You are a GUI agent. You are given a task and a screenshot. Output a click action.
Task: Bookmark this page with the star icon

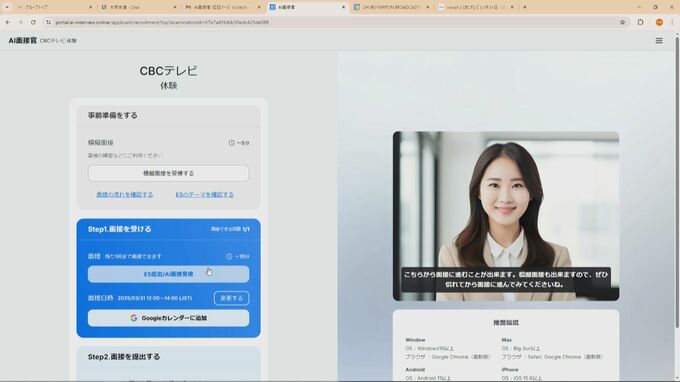[x=622, y=22]
